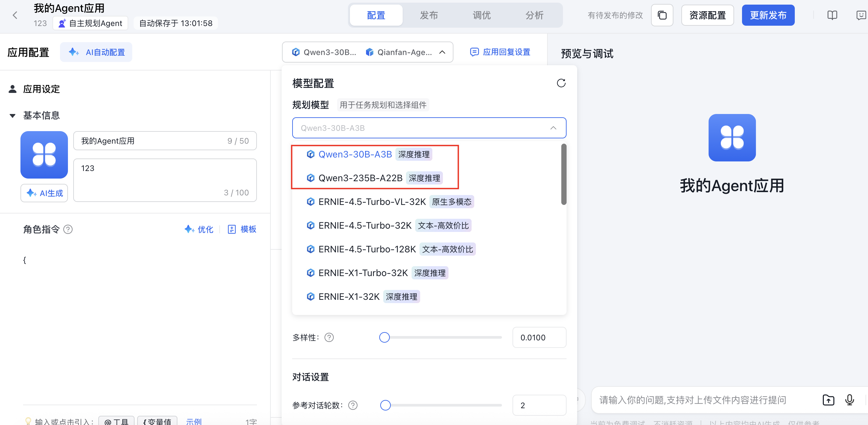Select ERNIE-4.5-Turbo-32K model option
This screenshot has height=425, width=868.
coord(429,225)
